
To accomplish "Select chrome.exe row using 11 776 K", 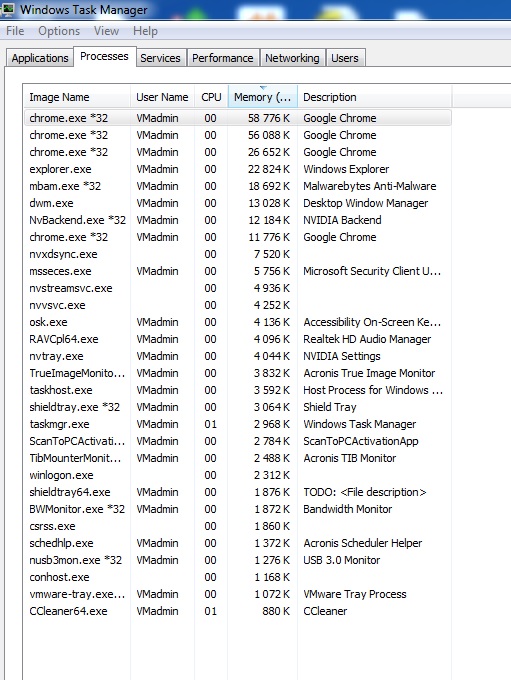I will pos(238,237).
